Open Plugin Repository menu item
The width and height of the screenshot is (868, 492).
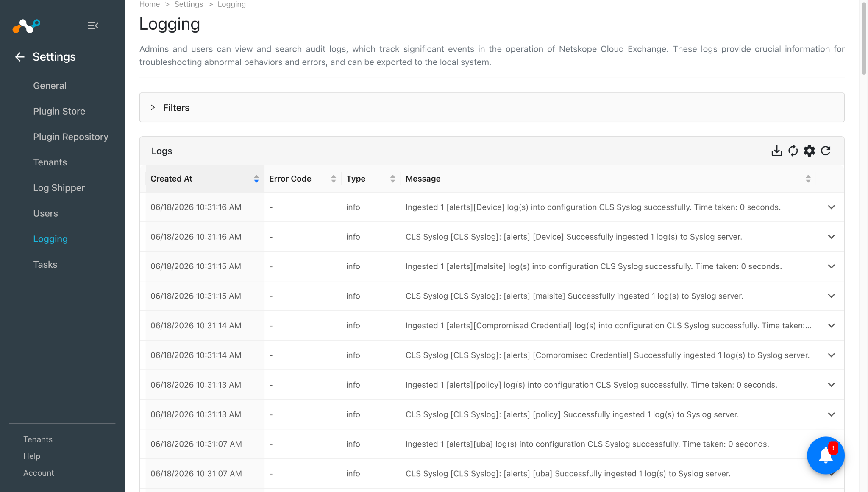point(71,137)
